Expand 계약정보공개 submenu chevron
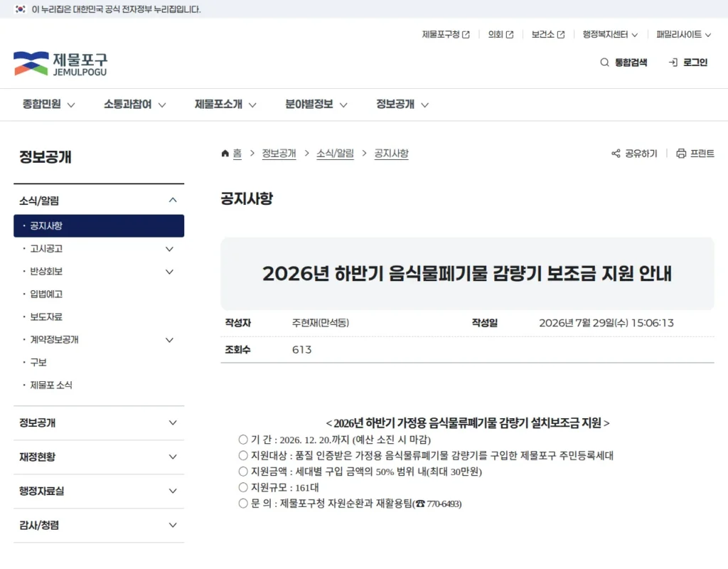 (x=169, y=340)
